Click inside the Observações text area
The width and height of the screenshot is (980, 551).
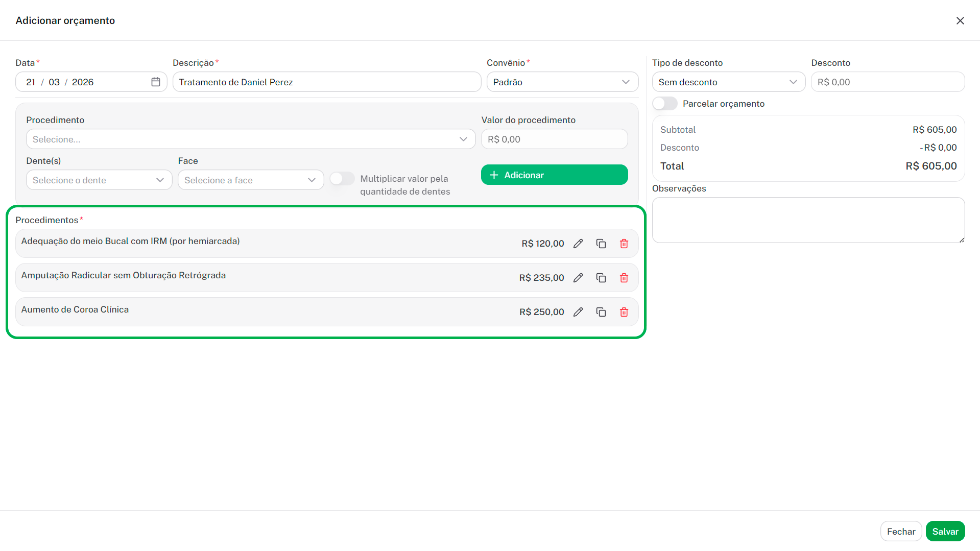coord(807,220)
